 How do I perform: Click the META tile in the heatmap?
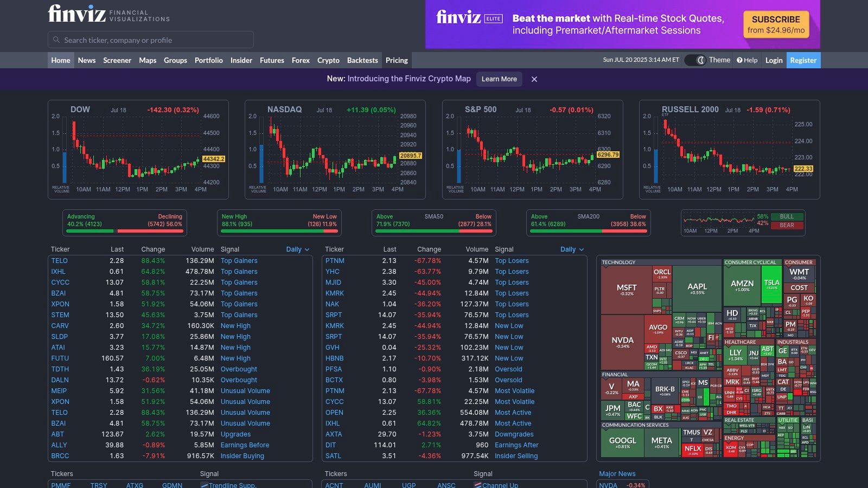661,442
